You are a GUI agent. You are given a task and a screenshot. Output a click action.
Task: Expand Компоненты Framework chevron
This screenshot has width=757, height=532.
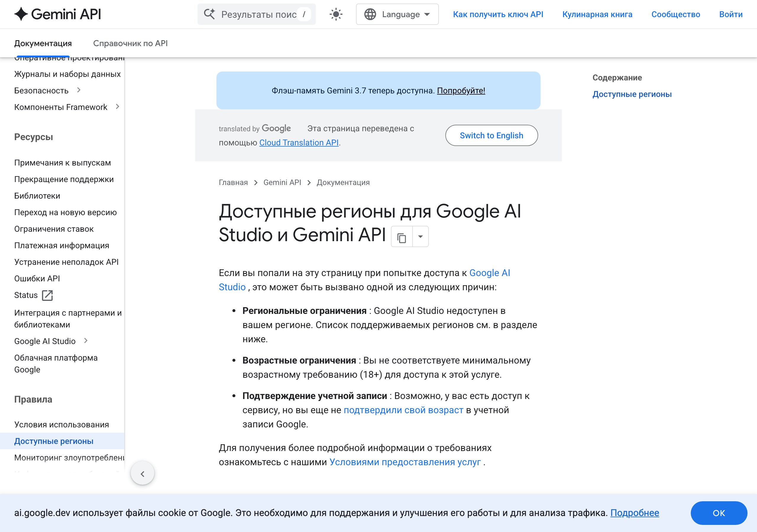(x=117, y=106)
